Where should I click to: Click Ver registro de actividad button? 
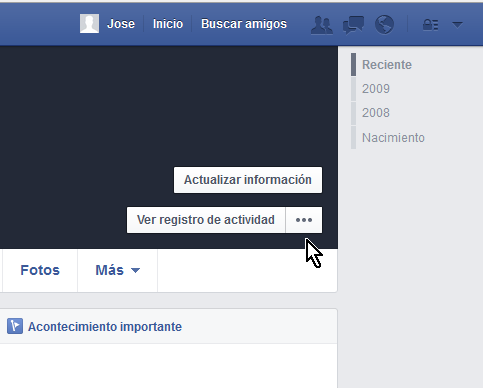coord(206,220)
